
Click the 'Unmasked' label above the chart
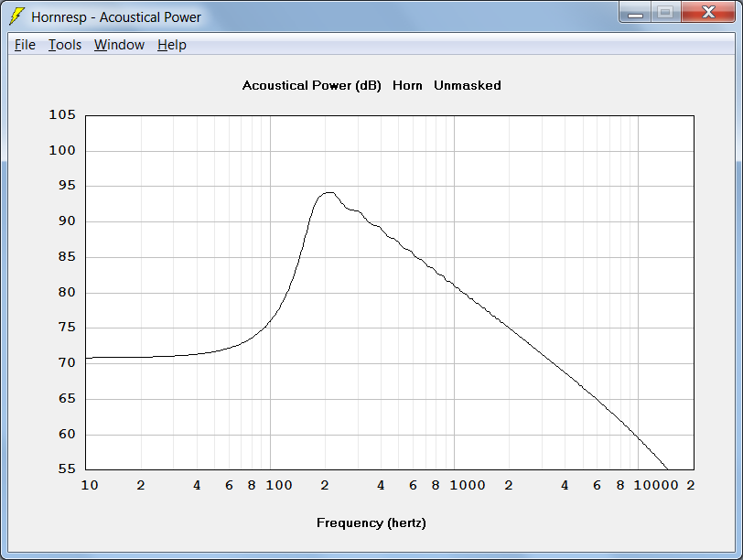468,86
